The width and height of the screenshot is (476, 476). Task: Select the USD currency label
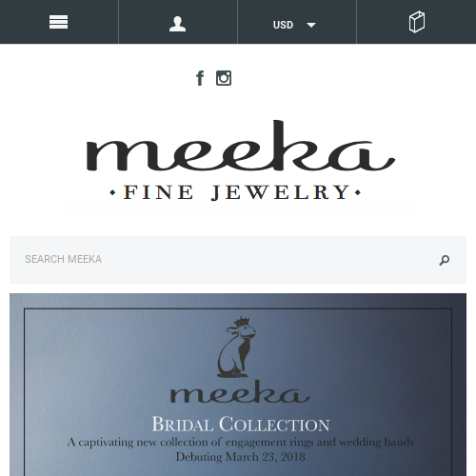pos(283,25)
